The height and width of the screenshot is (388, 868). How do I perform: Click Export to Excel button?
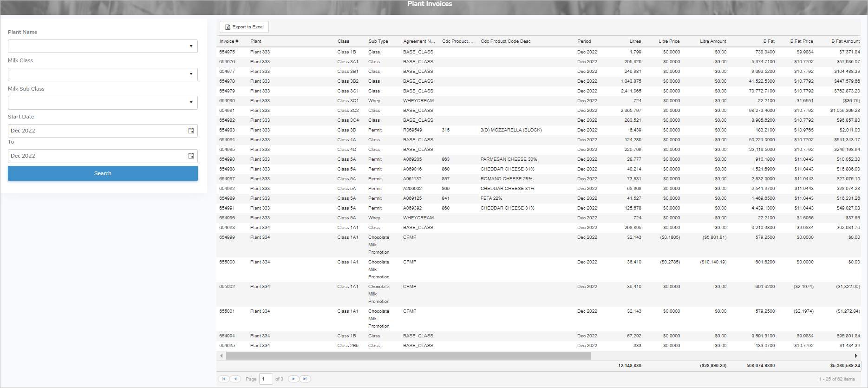pyautogui.click(x=244, y=27)
